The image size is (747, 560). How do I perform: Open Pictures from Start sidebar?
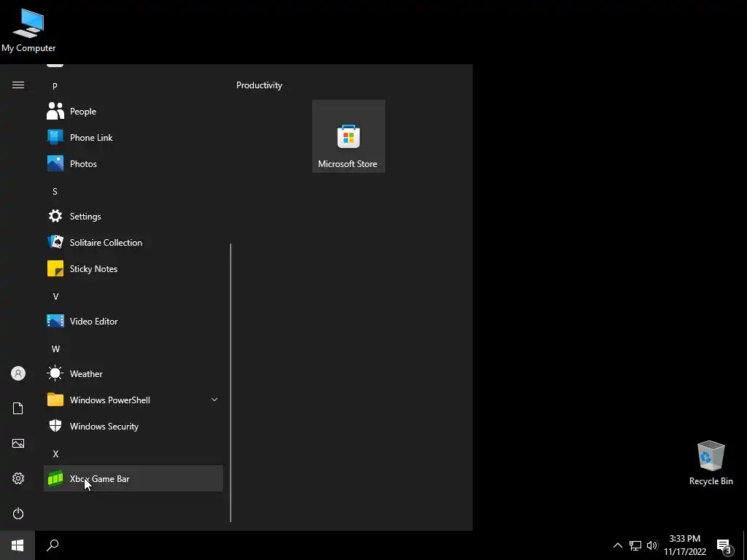[18, 443]
